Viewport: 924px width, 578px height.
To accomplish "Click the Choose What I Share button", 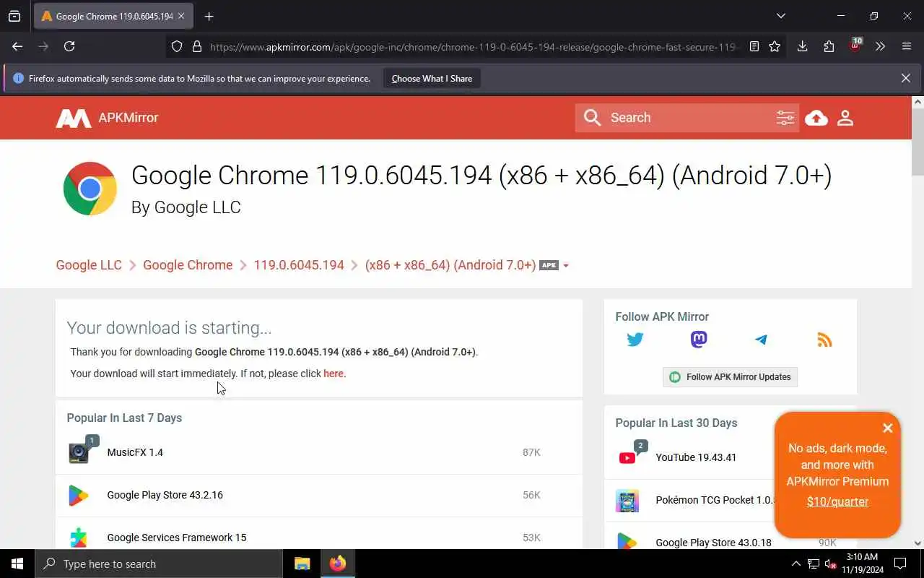I will coord(432,78).
